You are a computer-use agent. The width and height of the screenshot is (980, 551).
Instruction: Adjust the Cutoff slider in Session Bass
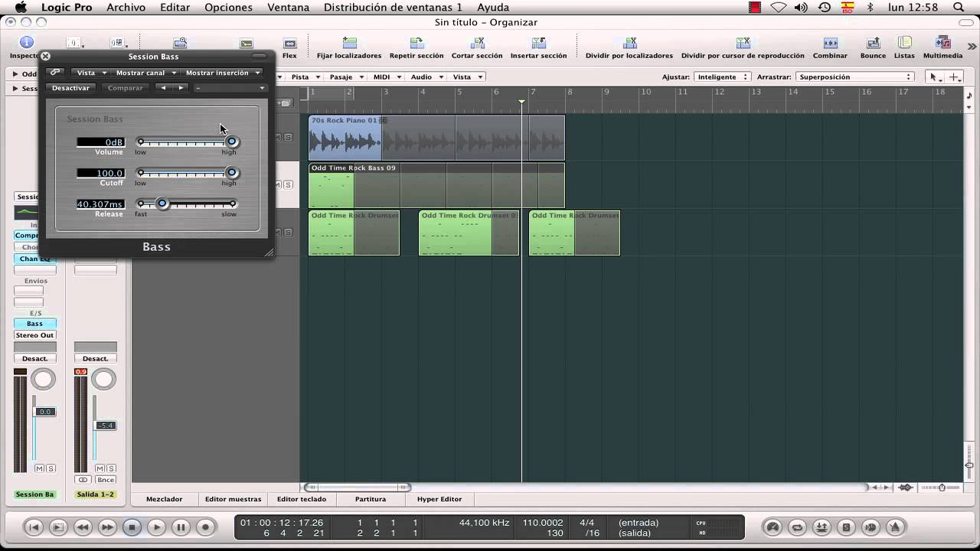(231, 173)
